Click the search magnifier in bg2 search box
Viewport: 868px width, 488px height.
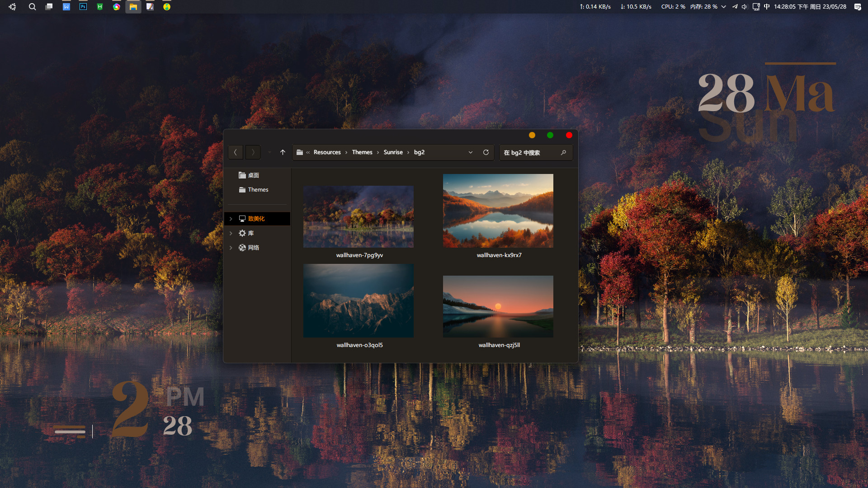[563, 153]
